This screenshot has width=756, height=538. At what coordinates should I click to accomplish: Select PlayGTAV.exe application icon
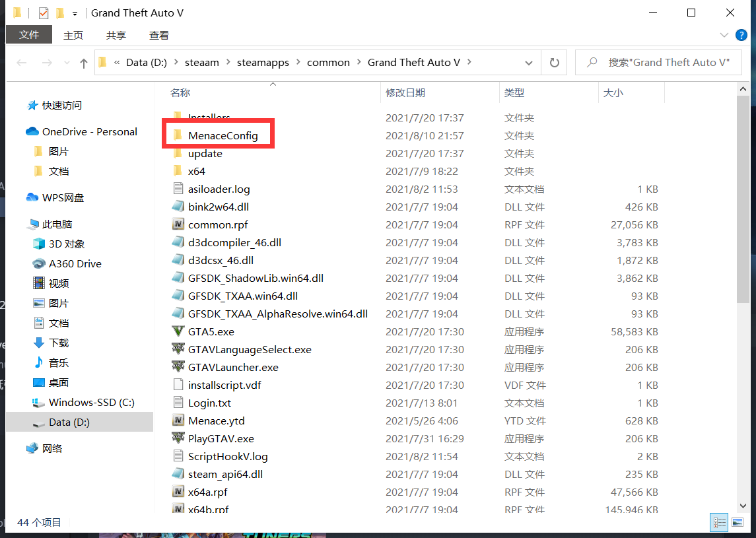click(178, 438)
